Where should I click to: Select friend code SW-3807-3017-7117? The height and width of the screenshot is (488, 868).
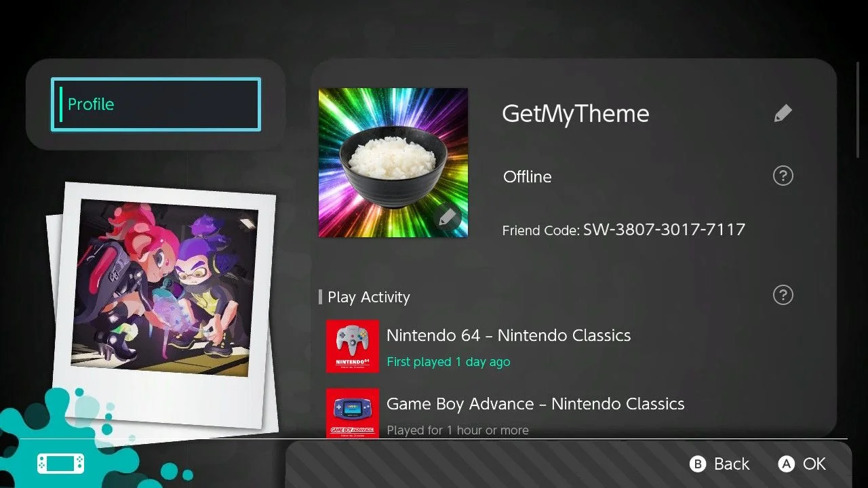(665, 230)
